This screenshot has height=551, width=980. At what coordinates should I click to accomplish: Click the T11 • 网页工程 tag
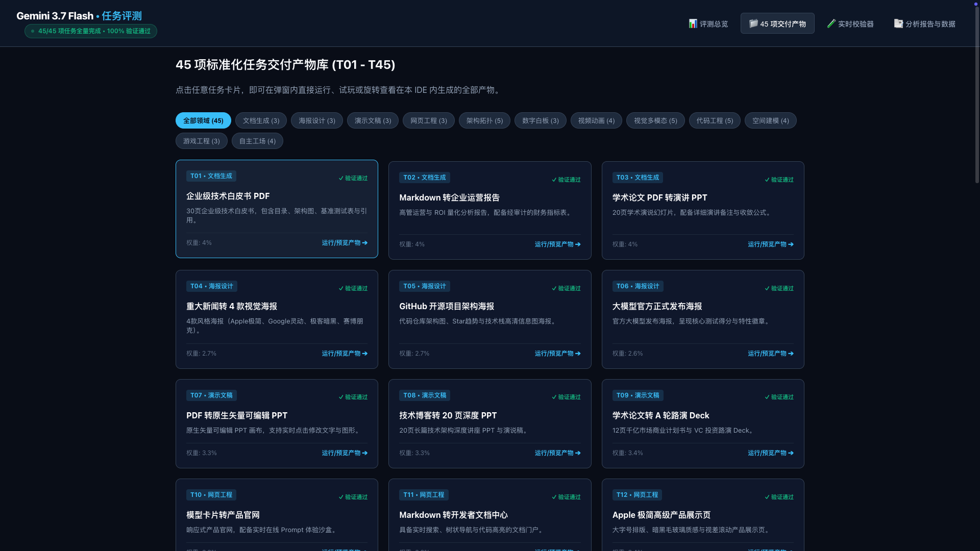[x=424, y=495]
